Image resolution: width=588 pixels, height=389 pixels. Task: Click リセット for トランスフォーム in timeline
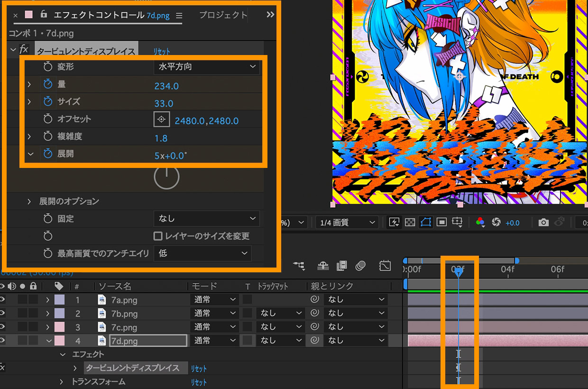coord(199,382)
